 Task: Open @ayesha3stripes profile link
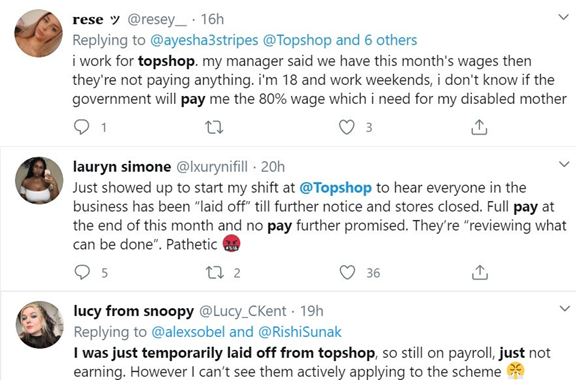coord(204,40)
